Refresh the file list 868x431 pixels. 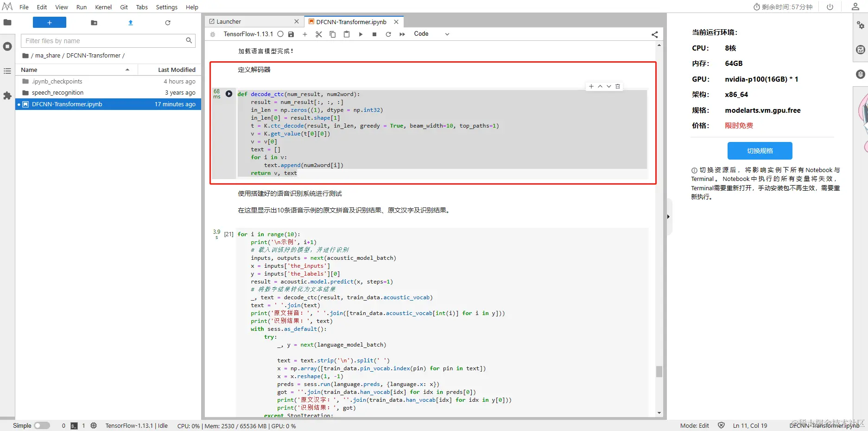point(168,23)
